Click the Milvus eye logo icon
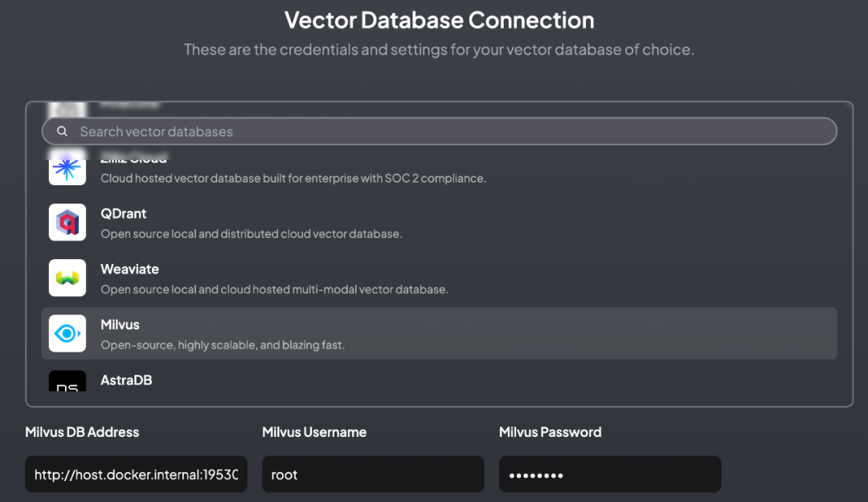This screenshot has height=502, width=868. coord(68,333)
